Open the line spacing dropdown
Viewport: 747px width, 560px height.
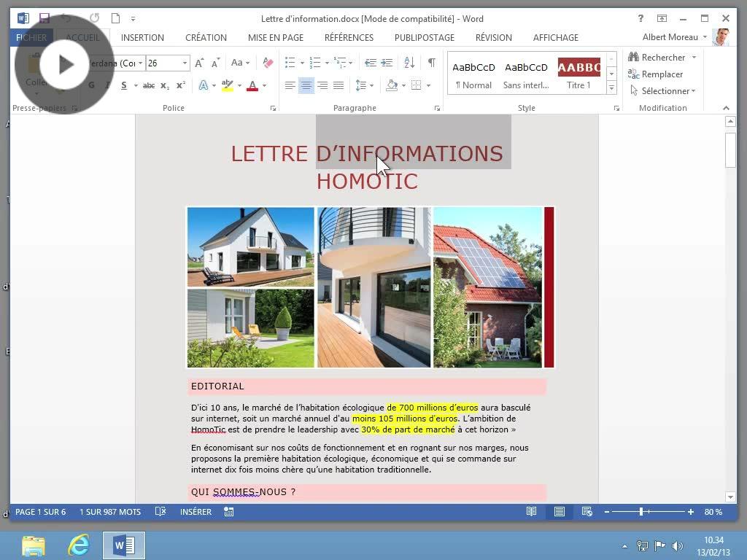pos(365,85)
